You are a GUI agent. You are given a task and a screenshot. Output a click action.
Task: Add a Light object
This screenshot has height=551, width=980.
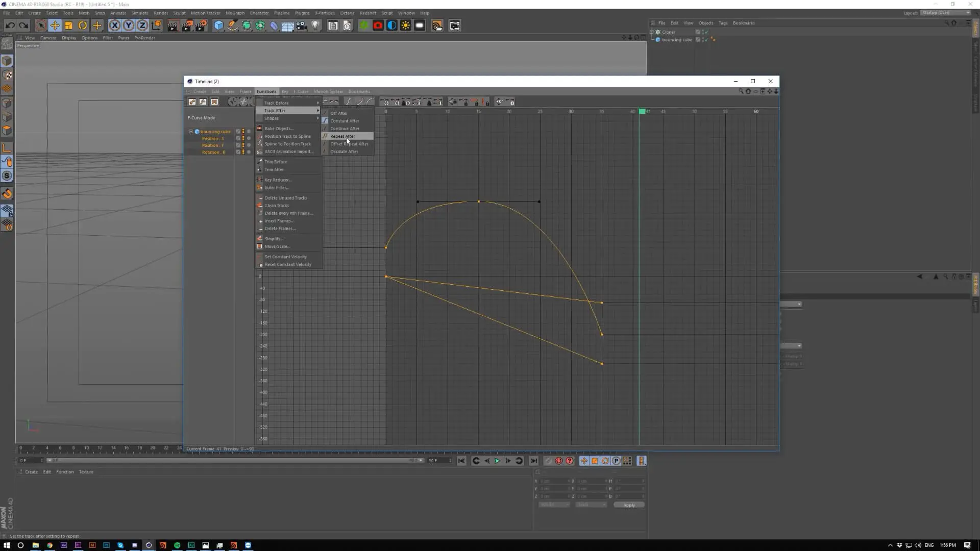click(x=315, y=26)
